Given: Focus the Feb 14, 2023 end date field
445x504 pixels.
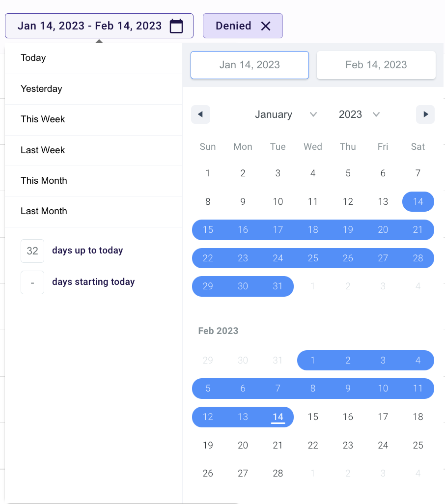Looking at the screenshot, I should click(x=376, y=64).
